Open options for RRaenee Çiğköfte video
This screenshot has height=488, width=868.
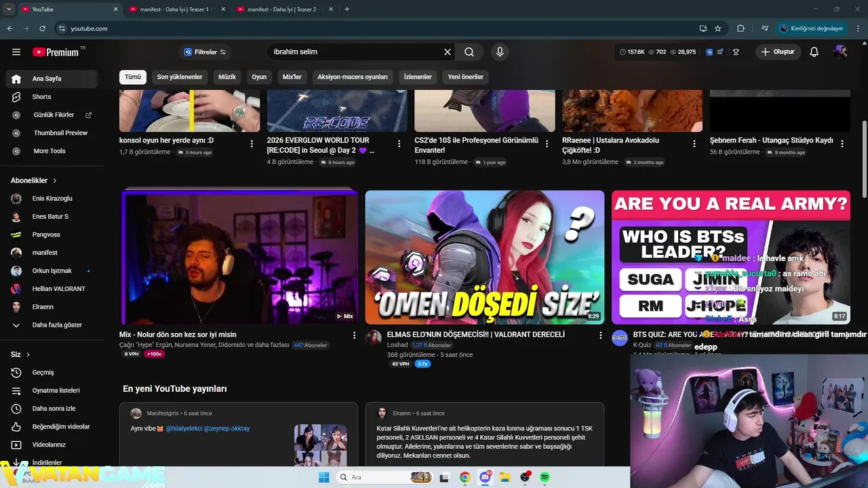[694, 144]
